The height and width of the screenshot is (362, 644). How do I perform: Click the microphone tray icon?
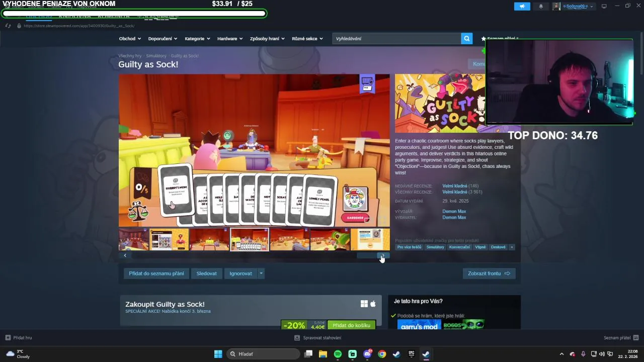[583, 354]
